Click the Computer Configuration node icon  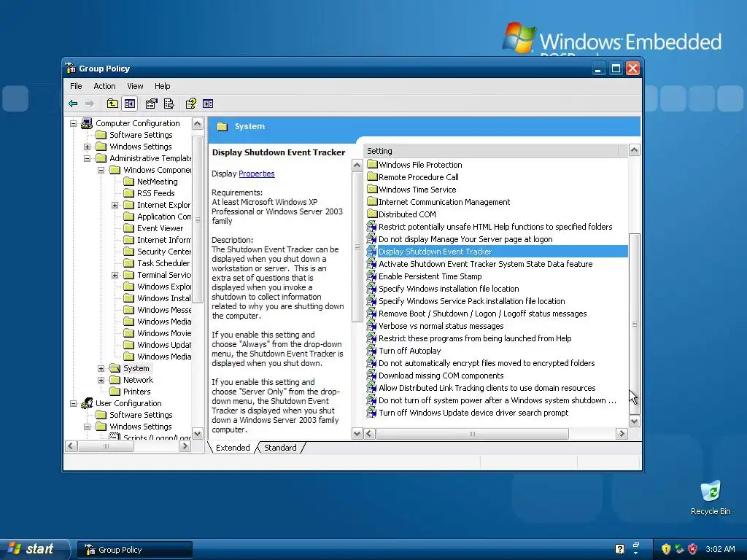87,123
